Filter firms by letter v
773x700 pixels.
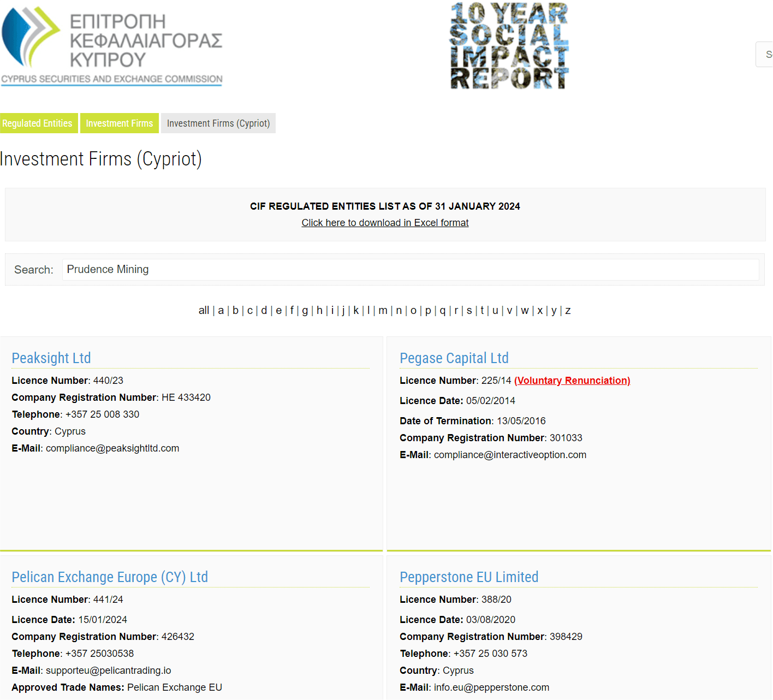tap(509, 311)
